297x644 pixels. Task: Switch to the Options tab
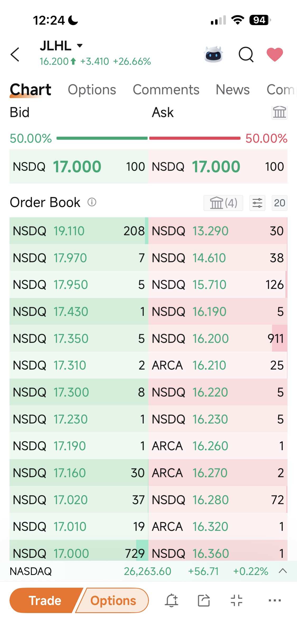coord(92,90)
